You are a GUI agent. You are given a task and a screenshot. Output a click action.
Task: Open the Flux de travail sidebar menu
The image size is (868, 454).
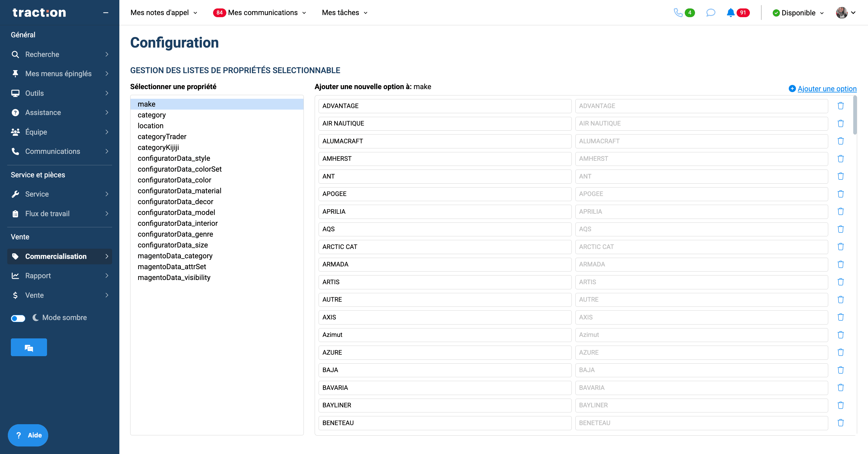[x=60, y=214]
